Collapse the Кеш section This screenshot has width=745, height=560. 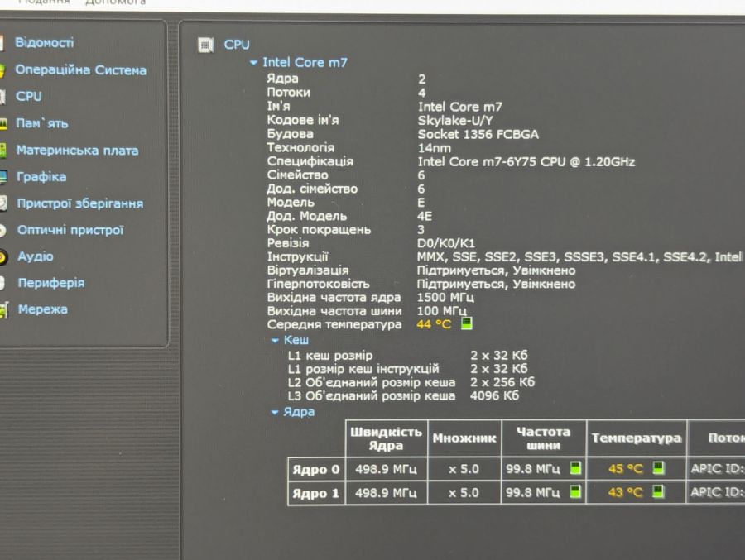click(275, 341)
